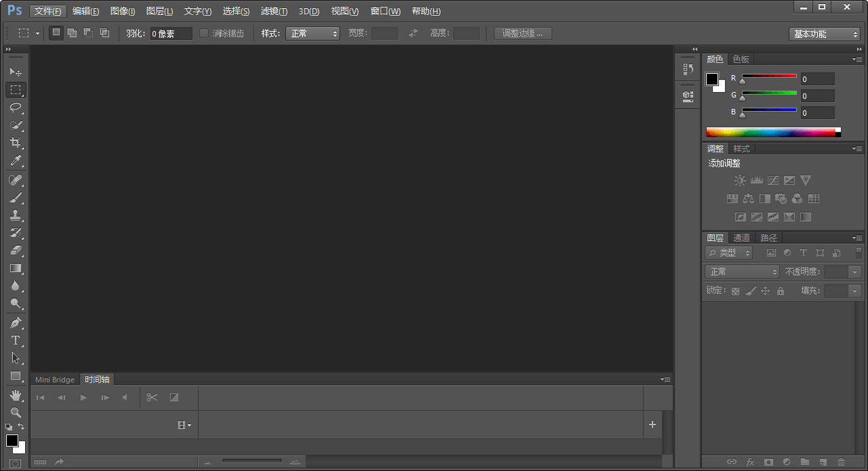Open the 文件 menu
Image resolution: width=868 pixels, height=471 pixels.
pos(48,11)
